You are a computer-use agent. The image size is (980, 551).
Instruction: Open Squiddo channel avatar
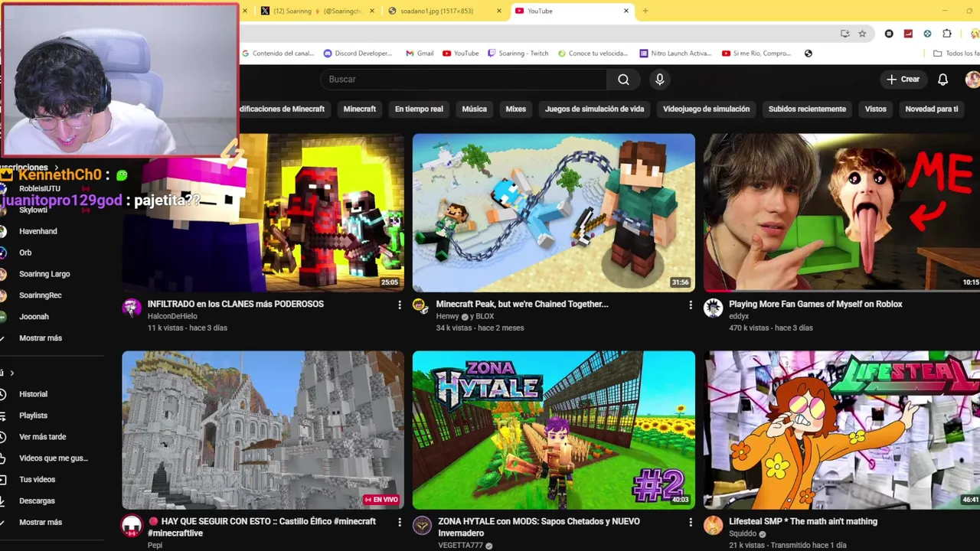tap(713, 525)
